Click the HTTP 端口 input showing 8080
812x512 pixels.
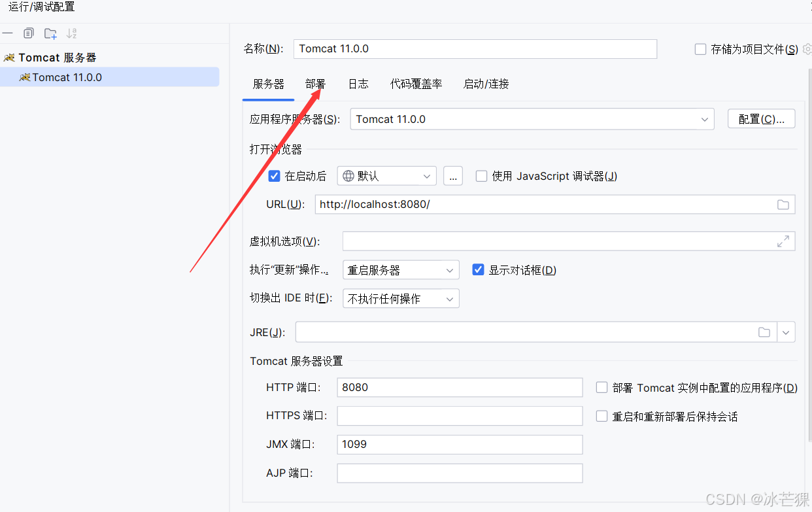point(459,387)
